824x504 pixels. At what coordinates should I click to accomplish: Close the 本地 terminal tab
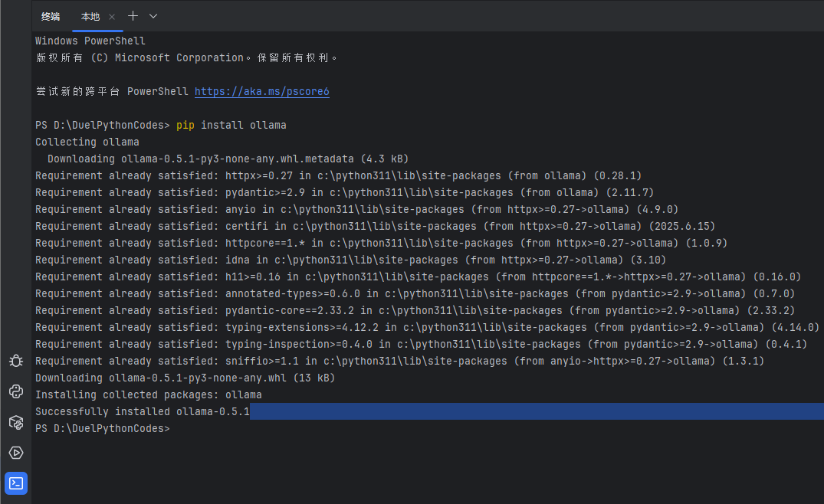tap(112, 17)
